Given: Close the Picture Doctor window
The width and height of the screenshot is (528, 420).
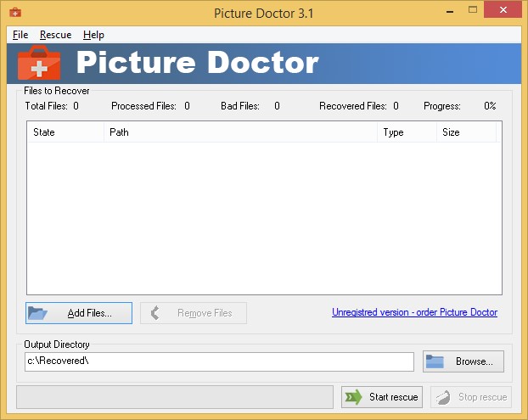Looking at the screenshot, I should point(503,10).
